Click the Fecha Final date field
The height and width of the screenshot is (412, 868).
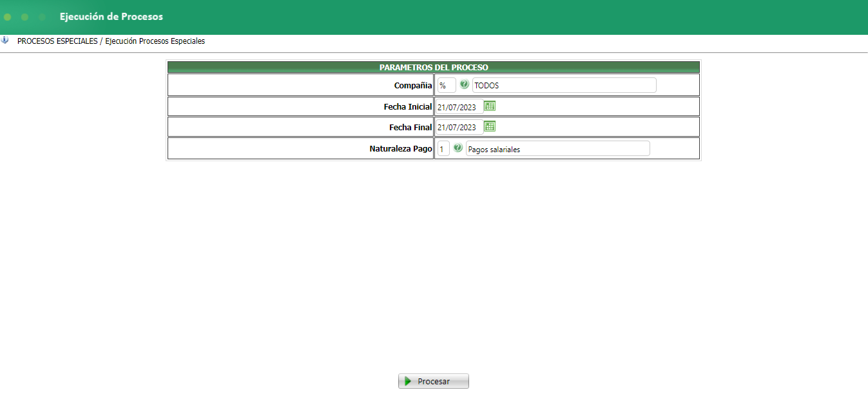pyautogui.click(x=459, y=127)
